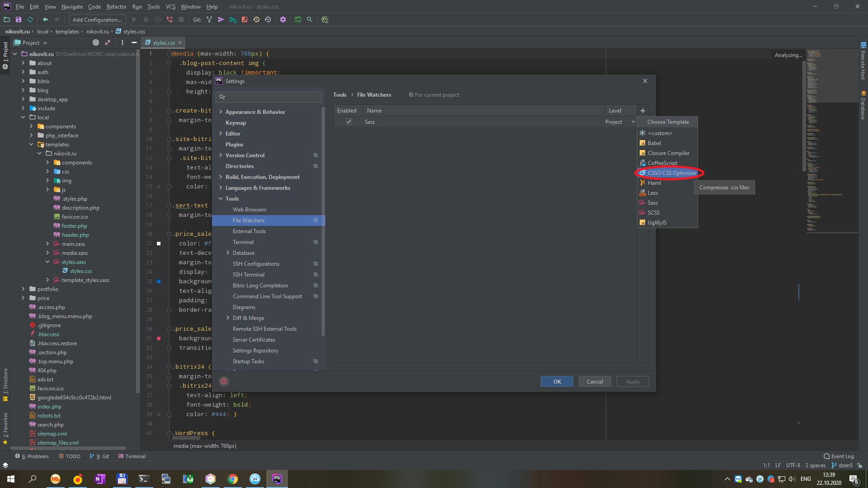Toggle the 7: Structure tool window button
The image size is (868, 488).
(x=5, y=385)
